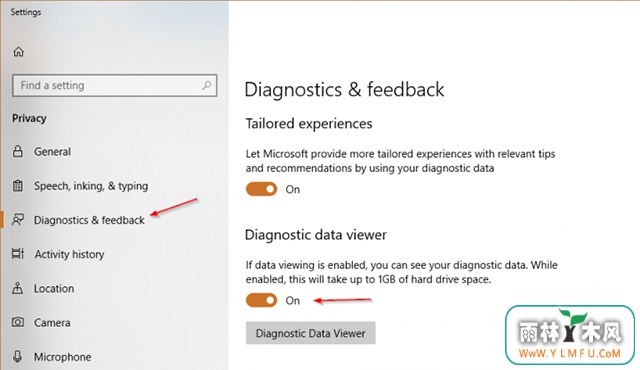Image resolution: width=640 pixels, height=370 pixels.
Task: Click the Speech, inking & typing clipboard icon
Action: [18, 186]
